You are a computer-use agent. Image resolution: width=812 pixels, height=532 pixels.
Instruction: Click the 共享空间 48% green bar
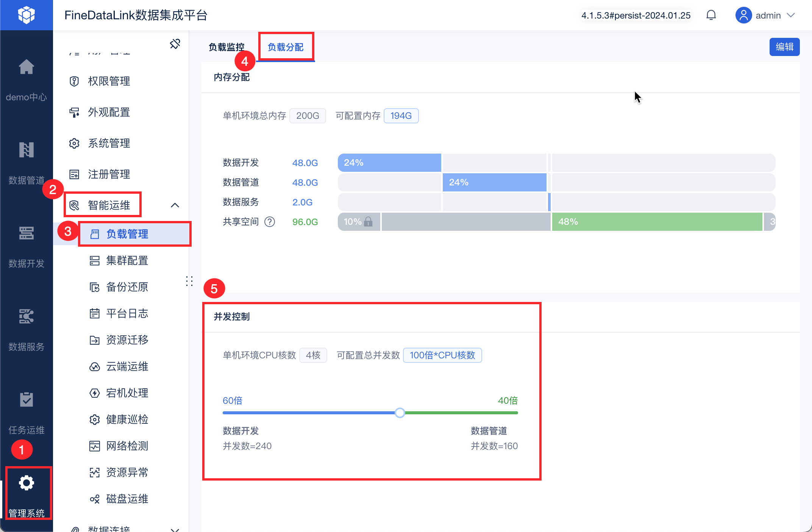click(x=657, y=222)
